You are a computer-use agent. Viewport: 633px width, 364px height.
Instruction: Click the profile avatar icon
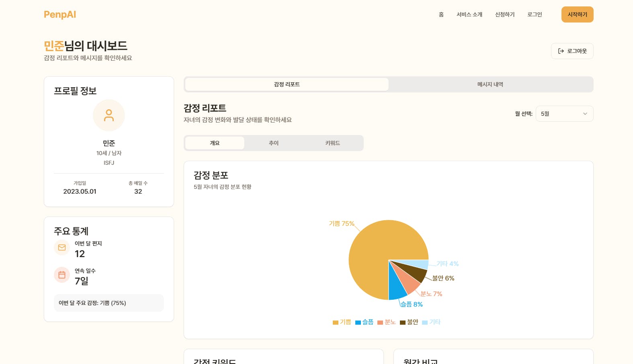tap(109, 115)
